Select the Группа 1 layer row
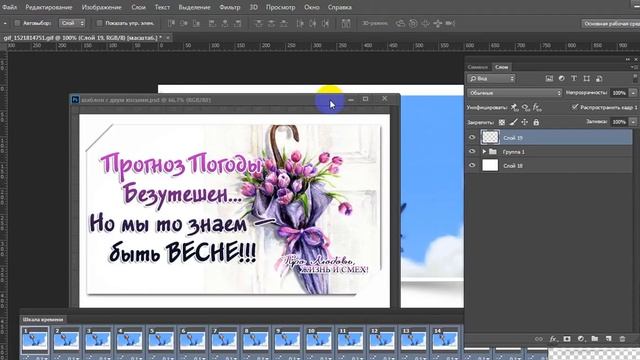Image resolution: width=640 pixels, height=360 pixels. 549,151
